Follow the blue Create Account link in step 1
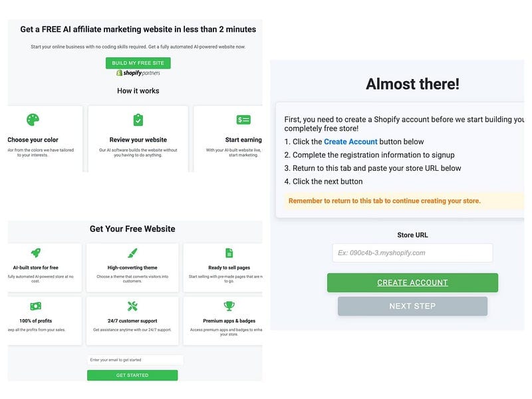Viewport: 532px width, 399px height. (x=350, y=142)
